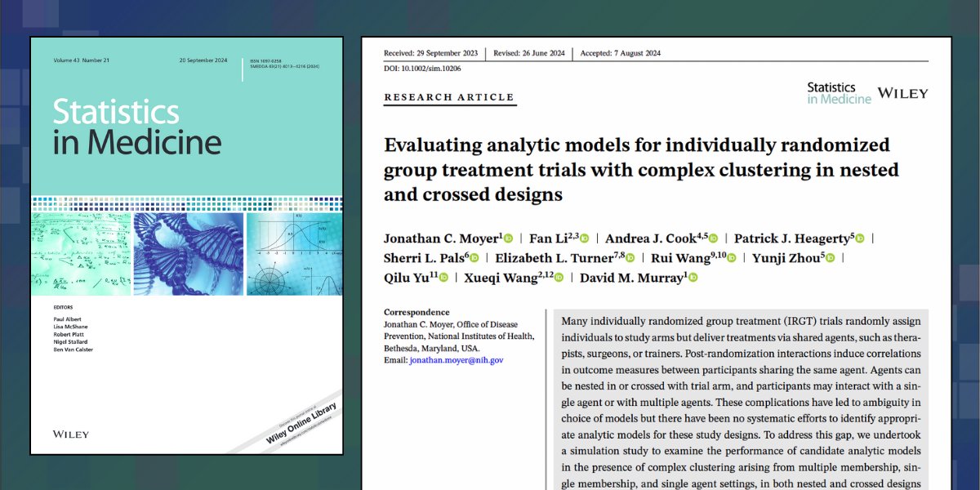Click ORCID icon after Sherri L. Pals
Viewport: 980px width, 490px height.
(474, 258)
